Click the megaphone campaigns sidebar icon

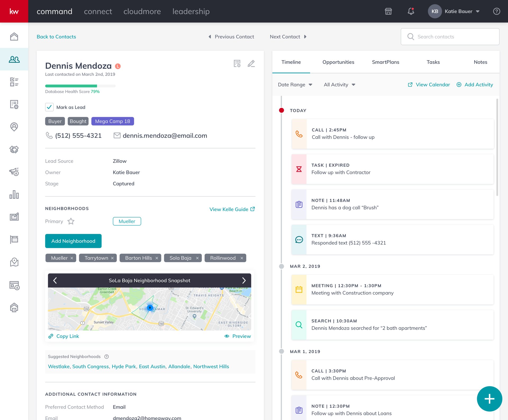tap(14, 172)
